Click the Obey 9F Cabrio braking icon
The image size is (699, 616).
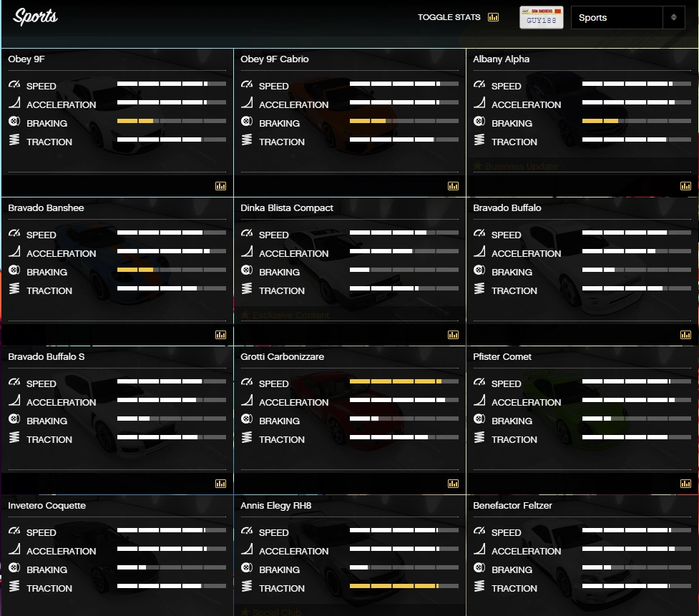[247, 121]
